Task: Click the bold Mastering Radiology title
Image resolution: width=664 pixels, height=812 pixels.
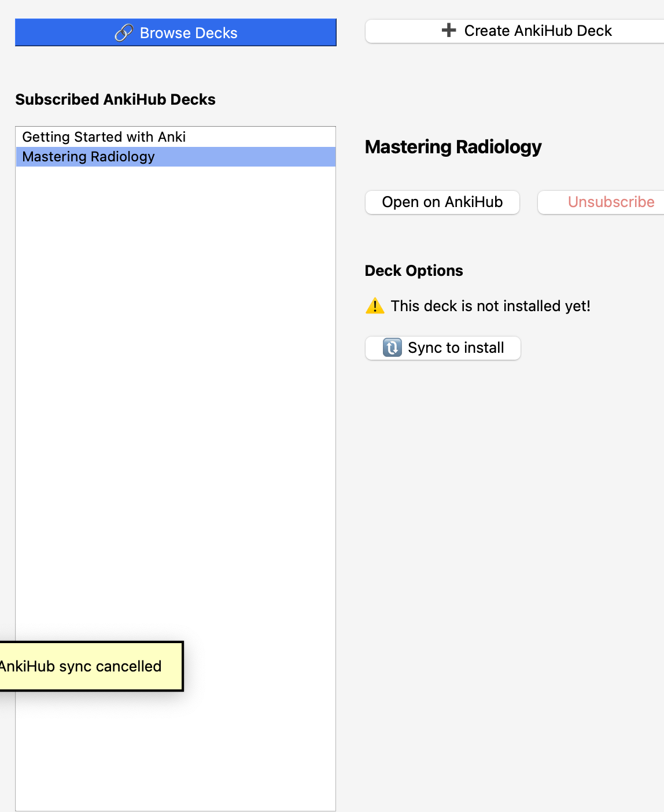Action: pyautogui.click(x=453, y=147)
